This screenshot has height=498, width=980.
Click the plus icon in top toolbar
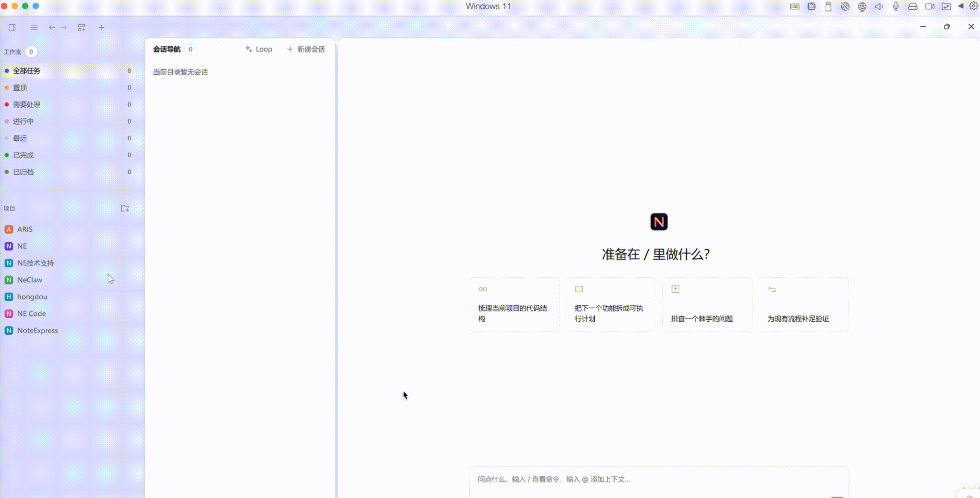[x=101, y=28]
